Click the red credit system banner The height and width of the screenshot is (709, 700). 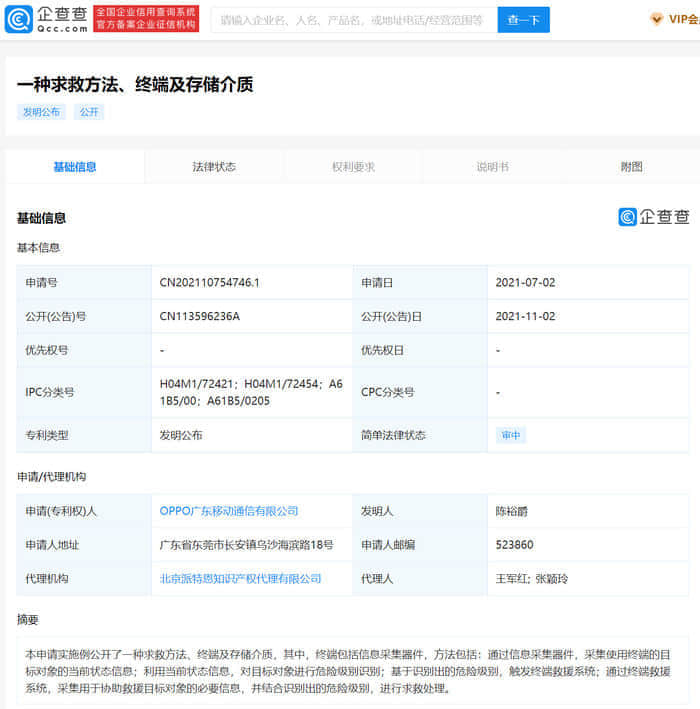tap(146, 19)
